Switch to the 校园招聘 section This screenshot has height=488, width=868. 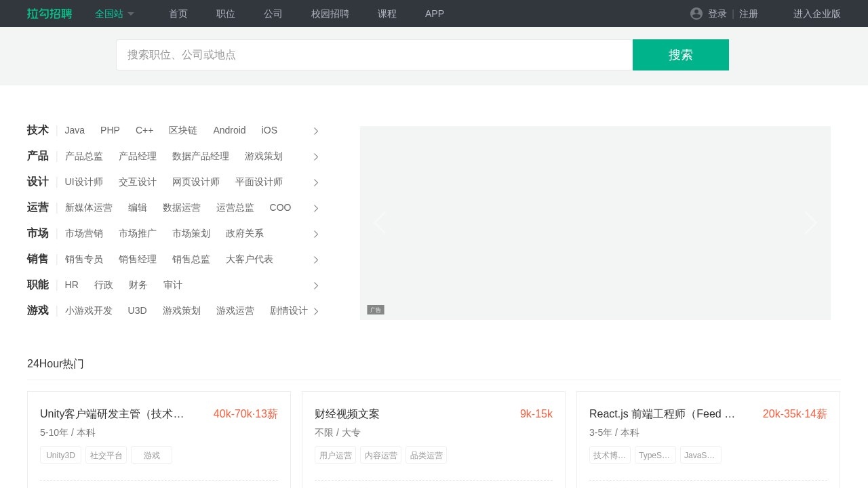330,14
